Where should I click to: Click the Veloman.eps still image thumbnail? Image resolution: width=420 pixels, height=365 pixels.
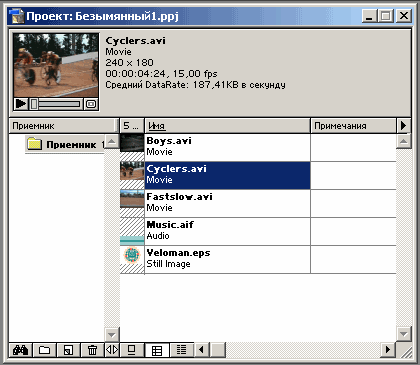point(132,259)
